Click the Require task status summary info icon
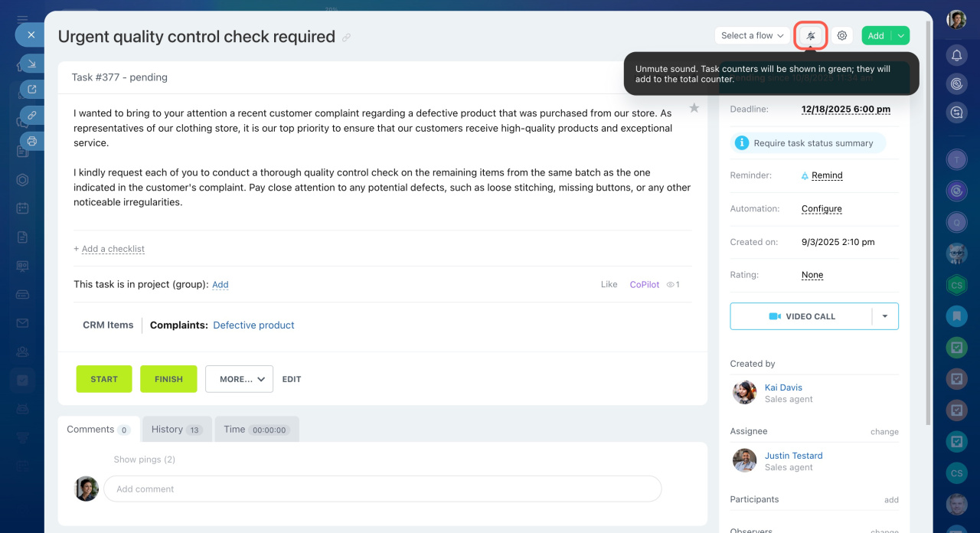Viewport: 980px width, 533px height. click(x=741, y=143)
